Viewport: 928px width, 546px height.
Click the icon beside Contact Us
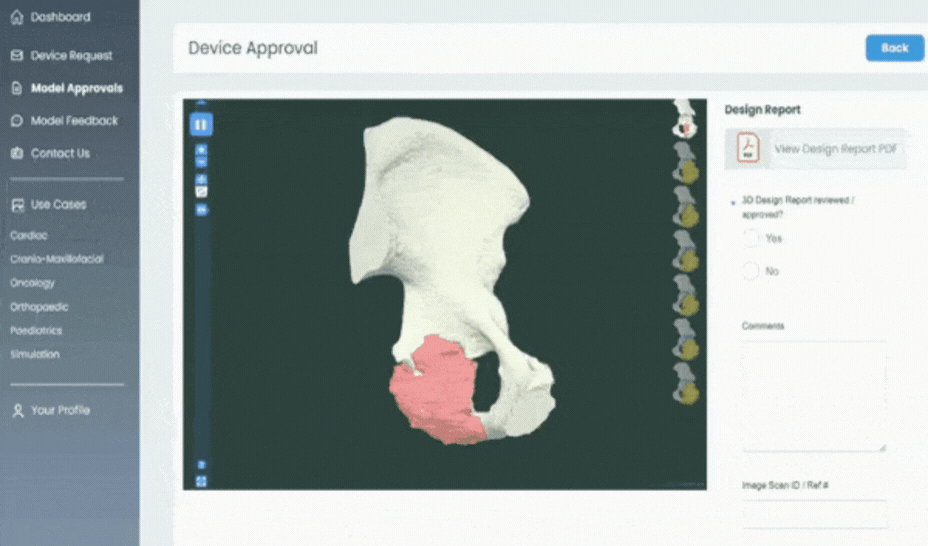click(x=17, y=153)
